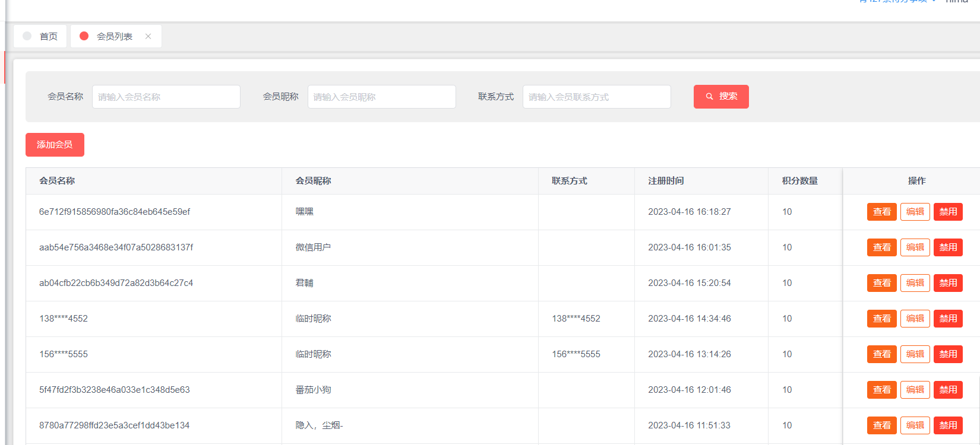The height and width of the screenshot is (445, 980).
Task: Click 禁用 for member 嘿嘿
Action: coord(949,212)
